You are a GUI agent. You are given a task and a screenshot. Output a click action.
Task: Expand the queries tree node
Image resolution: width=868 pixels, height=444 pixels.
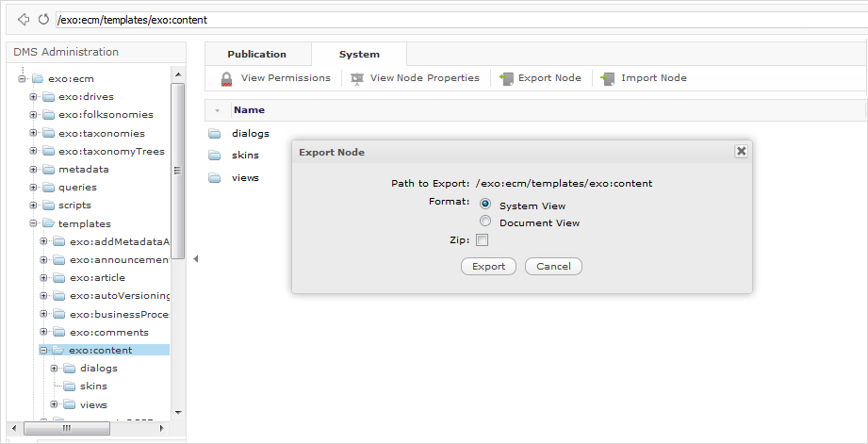point(33,188)
